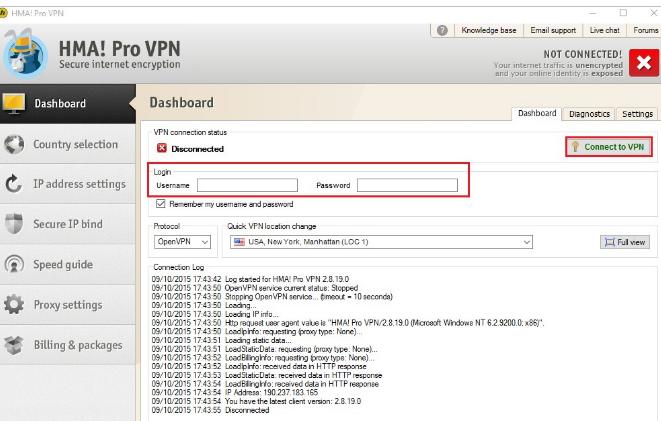Click the Full view button
This screenshot has width=661, height=421.
tap(625, 242)
